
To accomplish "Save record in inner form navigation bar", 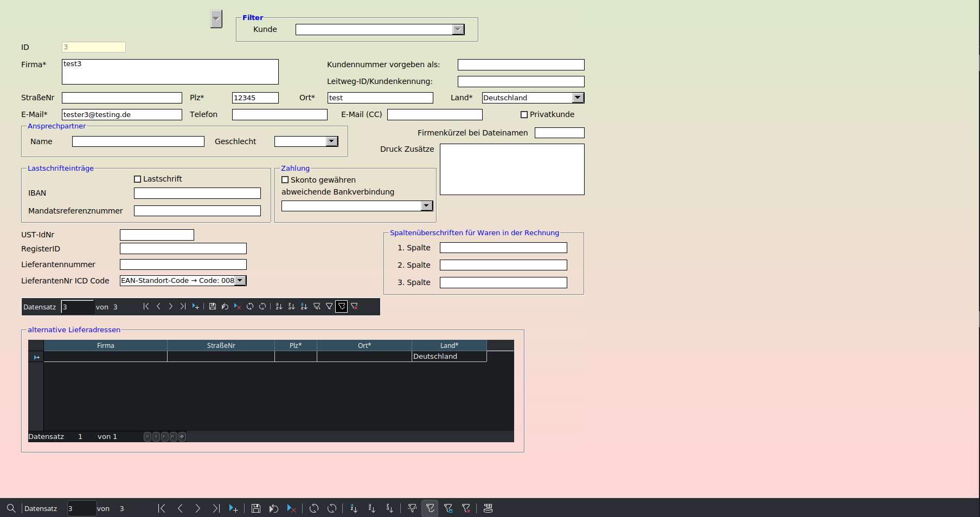I will [x=213, y=306].
